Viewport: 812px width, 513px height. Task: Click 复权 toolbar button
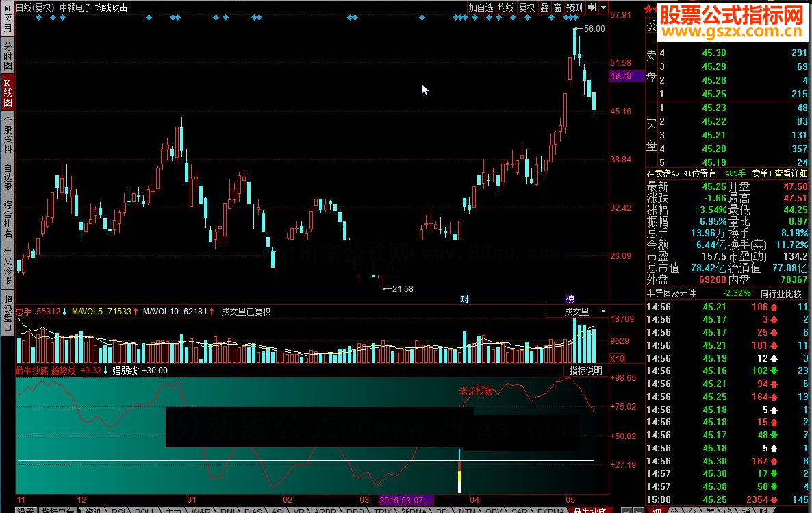coord(526,8)
